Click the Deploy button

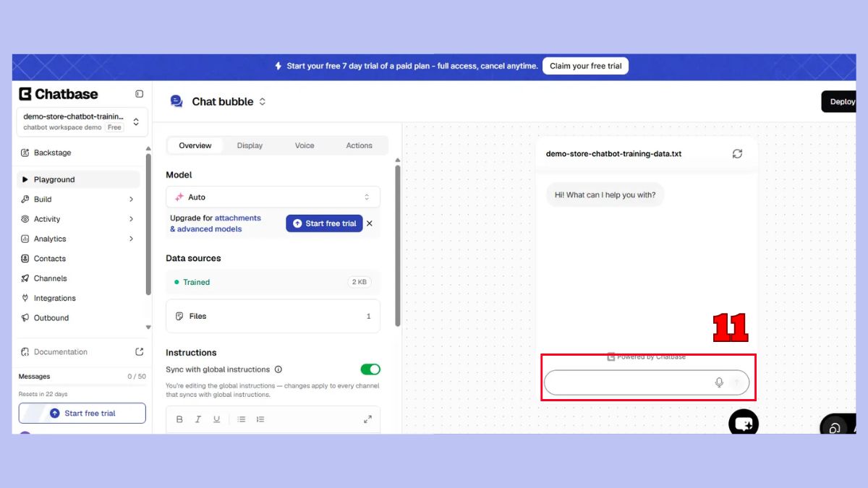click(x=839, y=102)
